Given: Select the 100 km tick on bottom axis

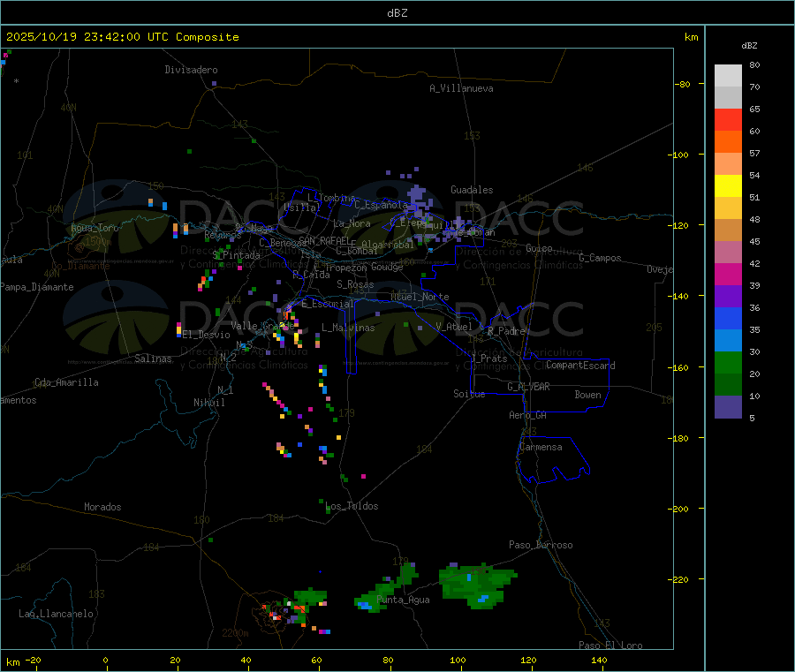Looking at the screenshot, I should [458, 660].
